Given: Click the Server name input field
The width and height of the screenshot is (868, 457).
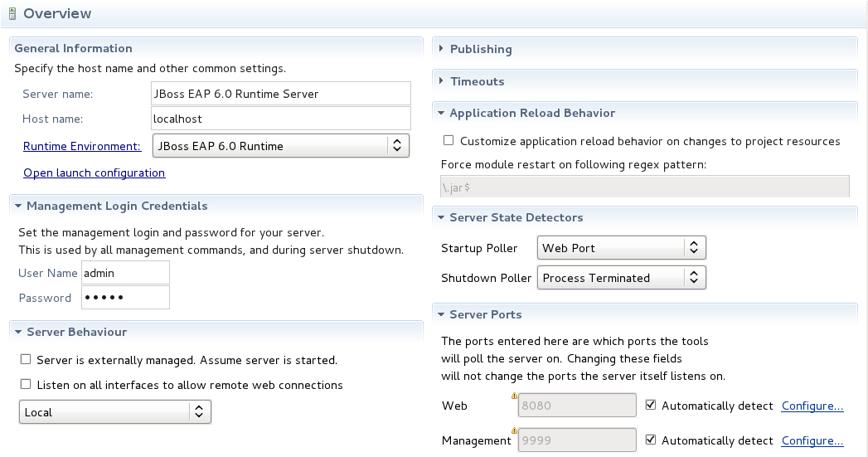Looking at the screenshot, I should pyautogui.click(x=281, y=94).
